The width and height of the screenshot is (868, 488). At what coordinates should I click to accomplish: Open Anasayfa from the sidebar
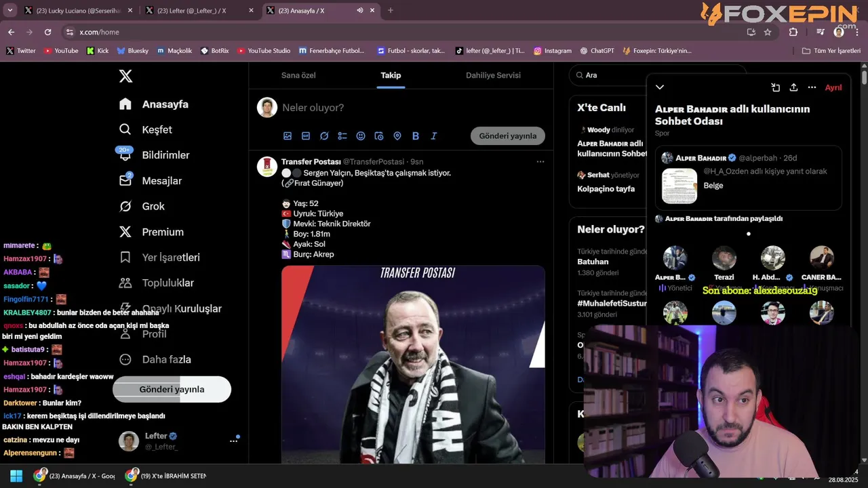(154, 104)
